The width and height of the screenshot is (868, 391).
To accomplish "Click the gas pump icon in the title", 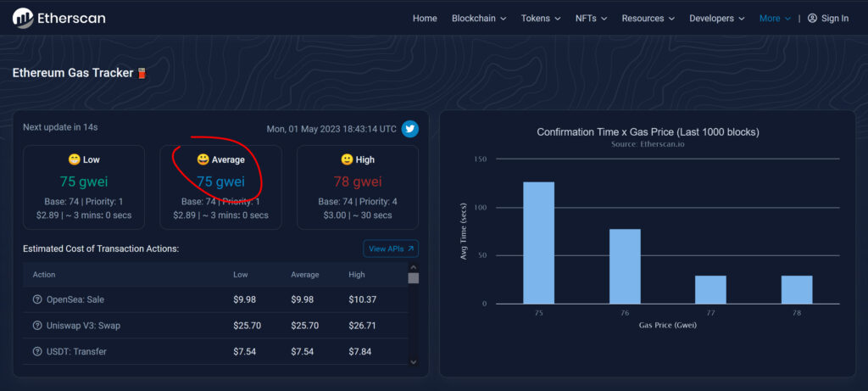I will [x=142, y=73].
